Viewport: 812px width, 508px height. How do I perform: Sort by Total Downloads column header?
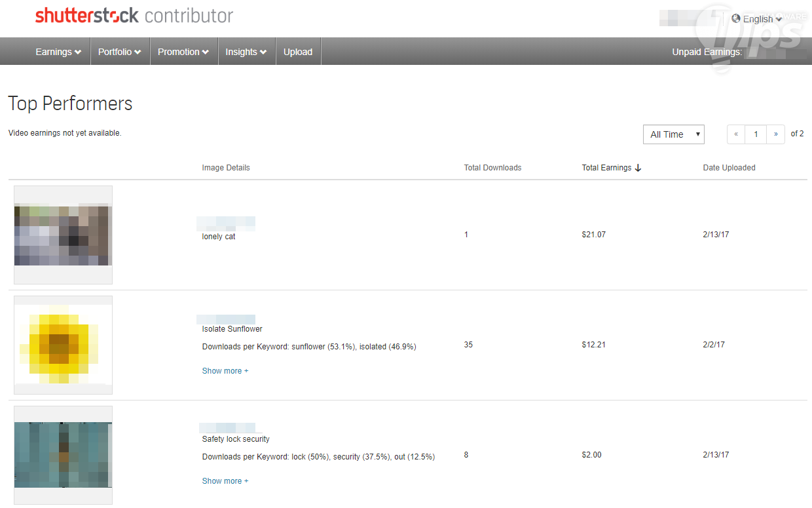point(492,168)
